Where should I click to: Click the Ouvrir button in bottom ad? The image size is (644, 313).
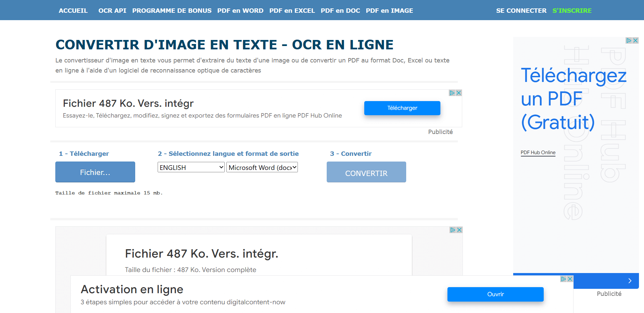[495, 294]
